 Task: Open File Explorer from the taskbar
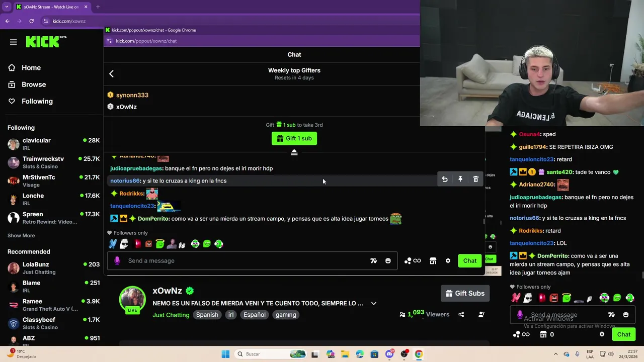345,354
